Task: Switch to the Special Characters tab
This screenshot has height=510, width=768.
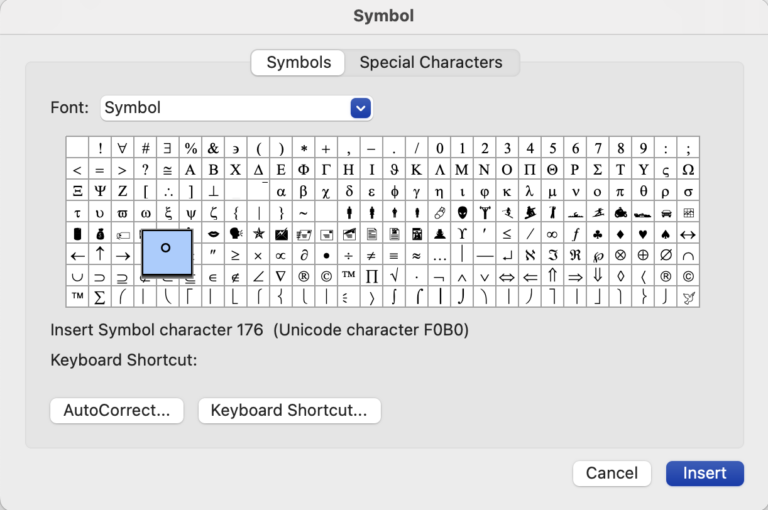Action: [x=431, y=62]
